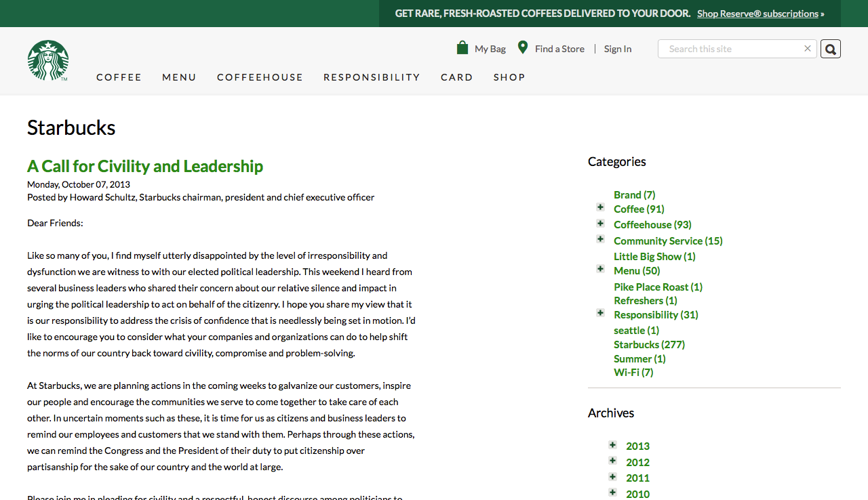Image resolution: width=868 pixels, height=500 pixels.
Task: Open the Summer (1) category
Action: pos(639,359)
